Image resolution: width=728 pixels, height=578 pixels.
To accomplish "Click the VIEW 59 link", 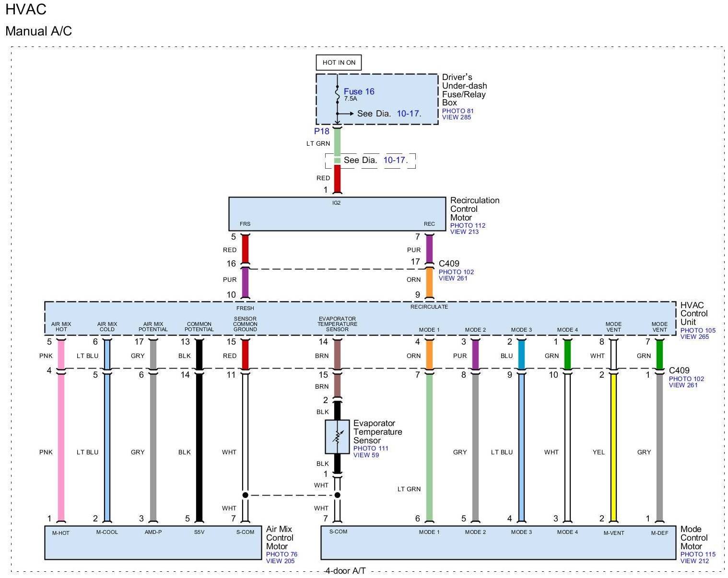I will pyautogui.click(x=366, y=455).
